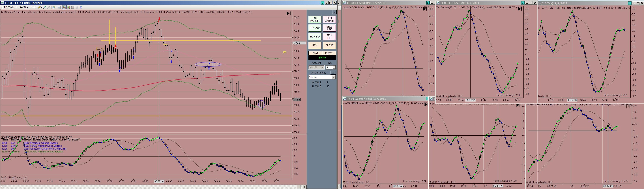Activate the zoom magnifier tool
Viewport: 644px width, 189px height.
click(59, 7)
